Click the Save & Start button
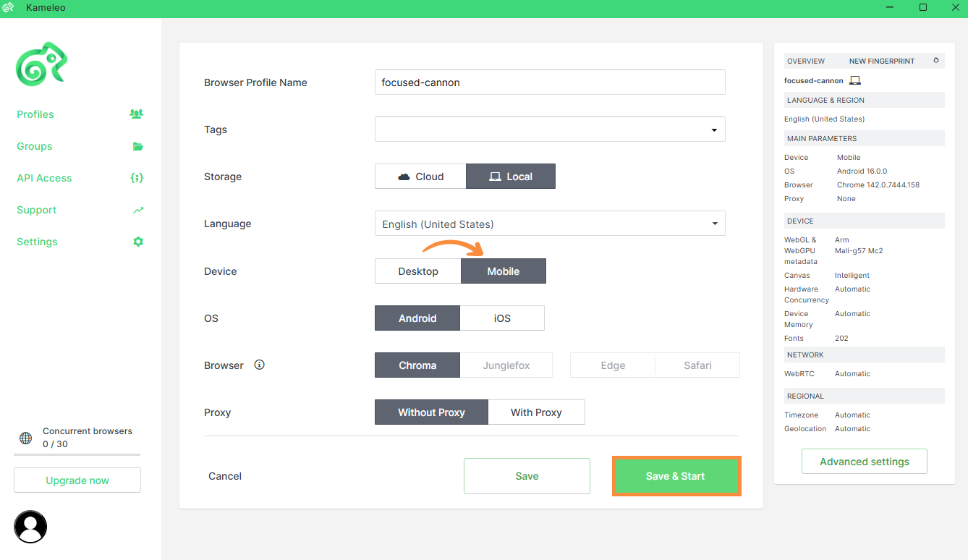This screenshot has height=560, width=968. (x=676, y=476)
